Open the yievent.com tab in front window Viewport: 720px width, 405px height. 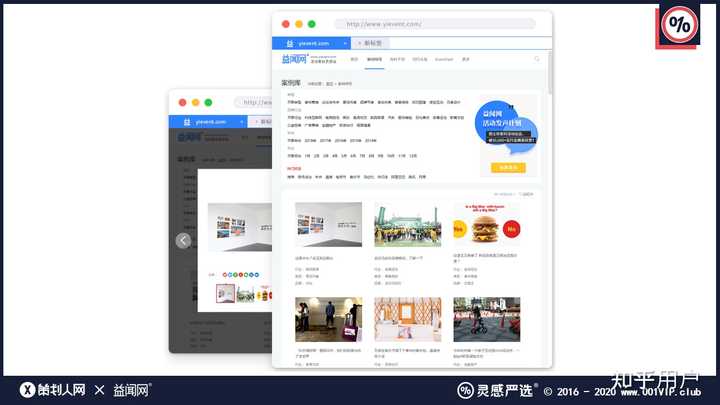(311, 43)
